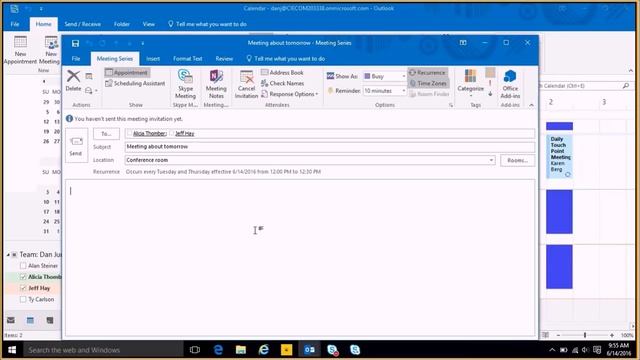Click the zoom in plus button
640x360 pixels.
click(611, 335)
